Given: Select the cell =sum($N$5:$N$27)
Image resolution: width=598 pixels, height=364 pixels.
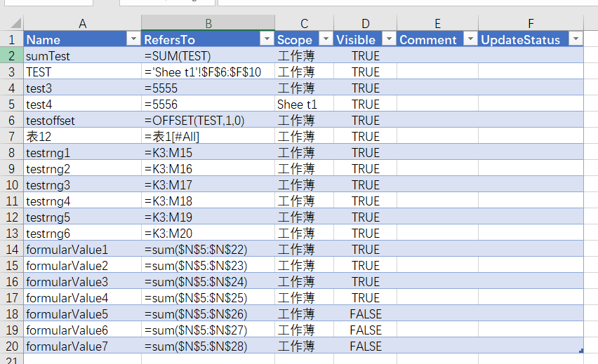Looking at the screenshot, I should pyautogui.click(x=208, y=330).
